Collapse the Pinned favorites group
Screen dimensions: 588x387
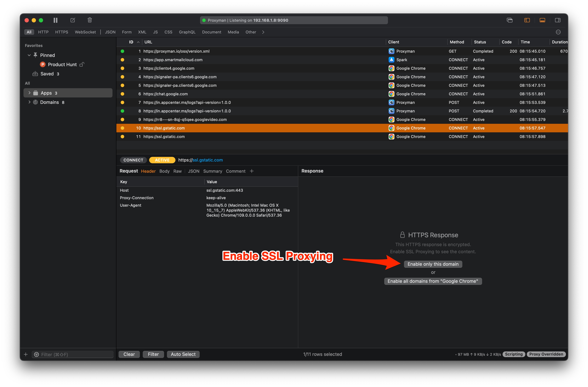(29, 55)
